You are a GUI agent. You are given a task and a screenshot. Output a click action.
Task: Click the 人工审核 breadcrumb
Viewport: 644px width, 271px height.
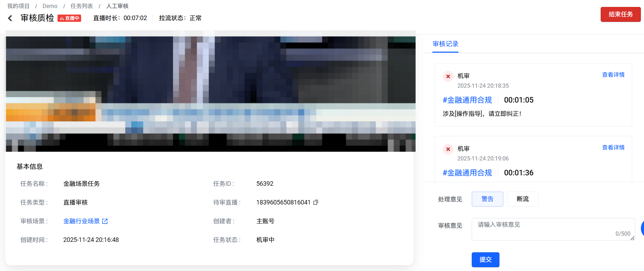(117, 6)
